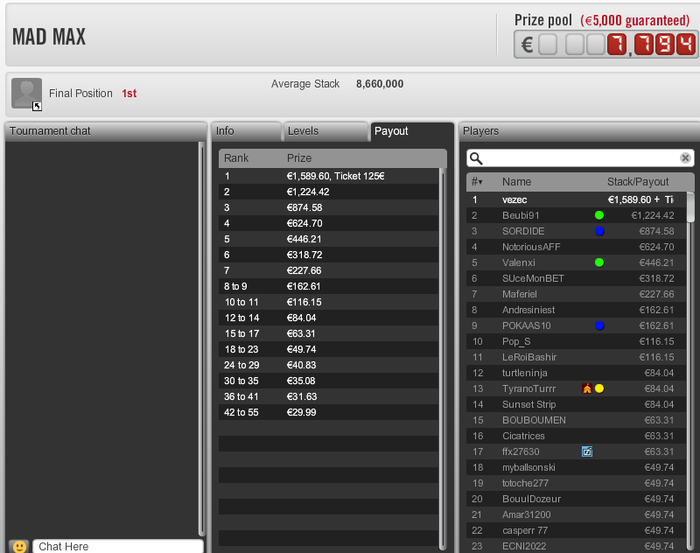Click the blue note icon beside ffx27630
700x553 pixels.
point(587,452)
